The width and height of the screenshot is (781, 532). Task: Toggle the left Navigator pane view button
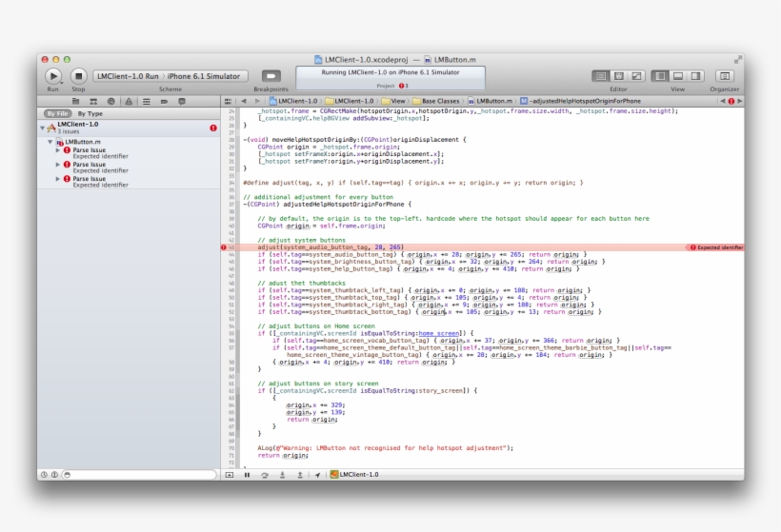pyautogui.click(x=660, y=76)
